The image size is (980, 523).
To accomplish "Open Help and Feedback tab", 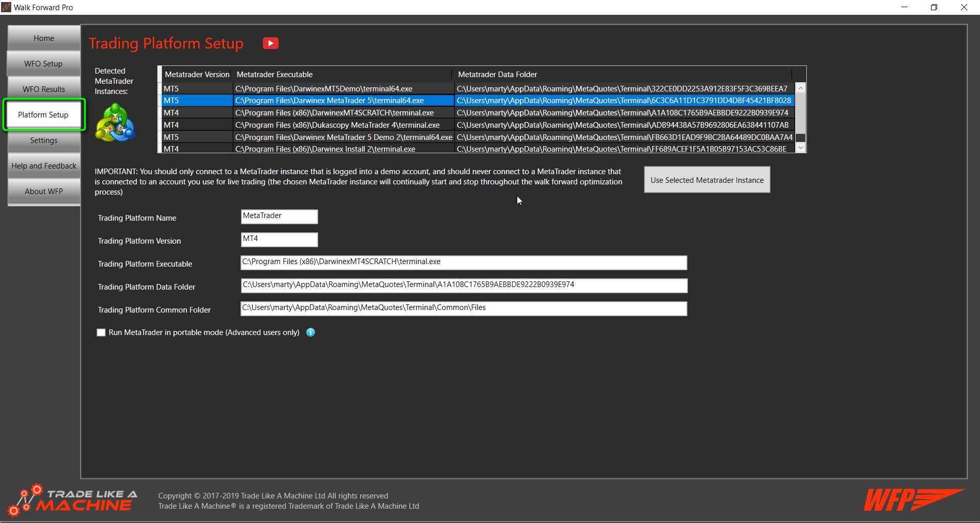I will 44,165.
